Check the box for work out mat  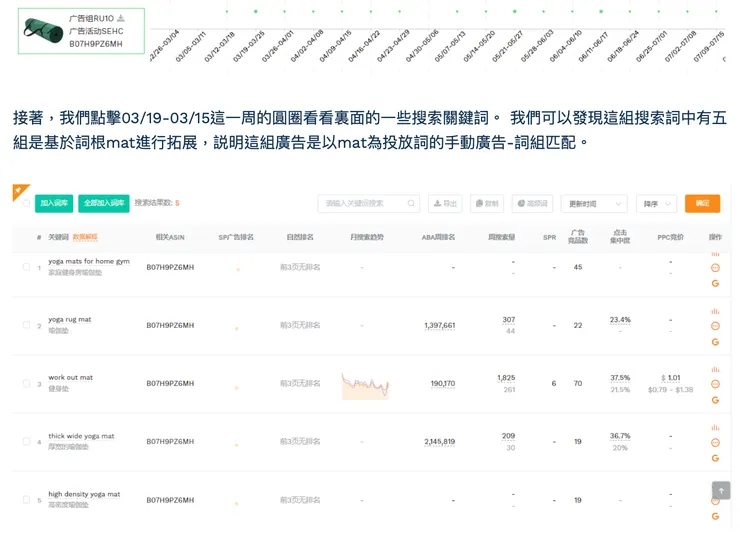click(26, 383)
